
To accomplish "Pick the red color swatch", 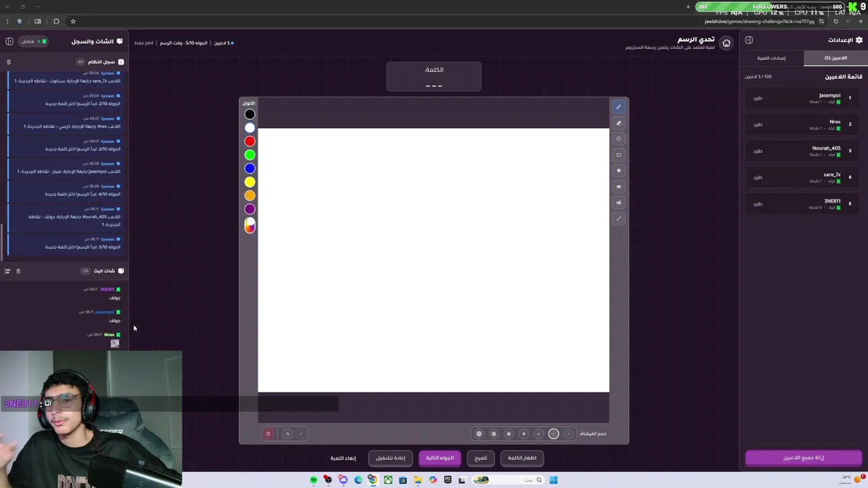I will tap(250, 142).
